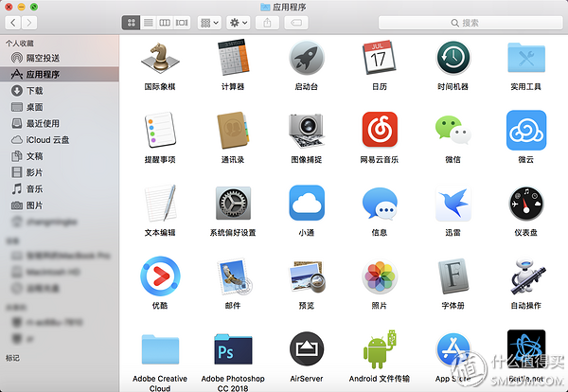The image size is (568, 392).
Task: Click the Favorites header (个人收藏)
Action: point(20,44)
